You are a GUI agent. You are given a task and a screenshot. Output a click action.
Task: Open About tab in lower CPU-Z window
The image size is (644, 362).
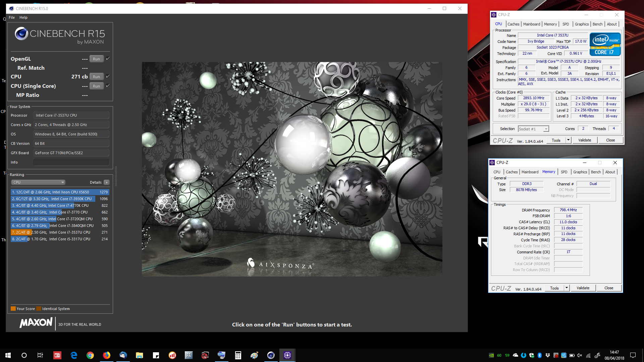[610, 172]
